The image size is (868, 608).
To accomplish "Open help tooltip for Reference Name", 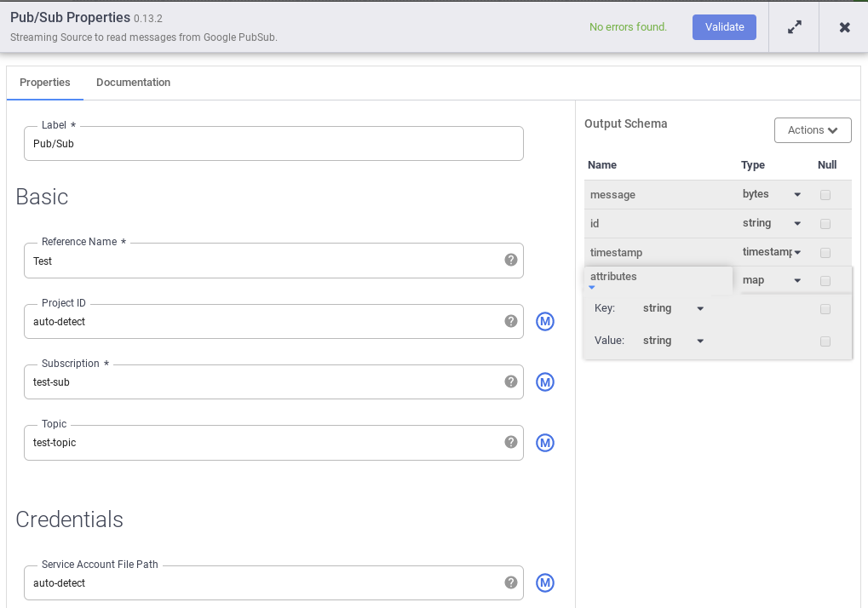I will [511, 260].
